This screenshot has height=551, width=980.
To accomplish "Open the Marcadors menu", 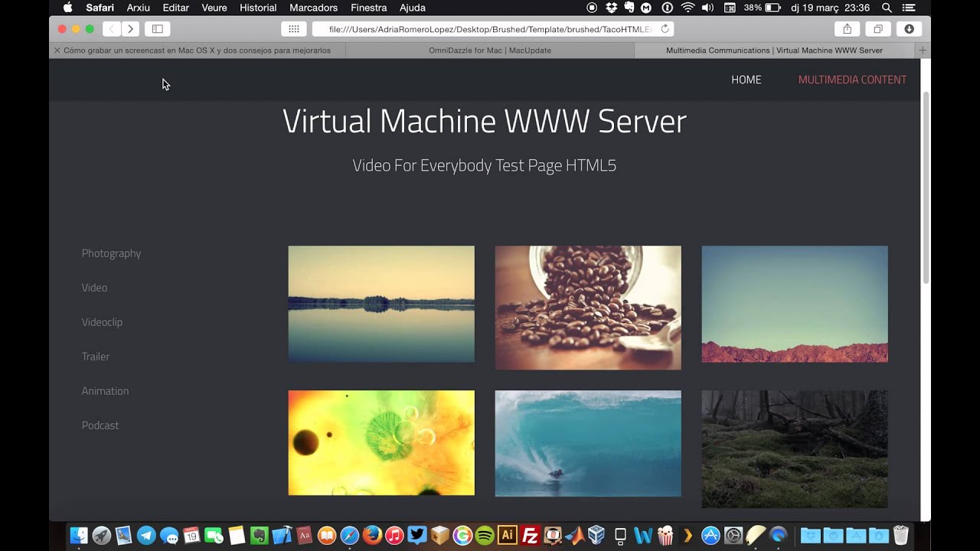I will point(313,8).
